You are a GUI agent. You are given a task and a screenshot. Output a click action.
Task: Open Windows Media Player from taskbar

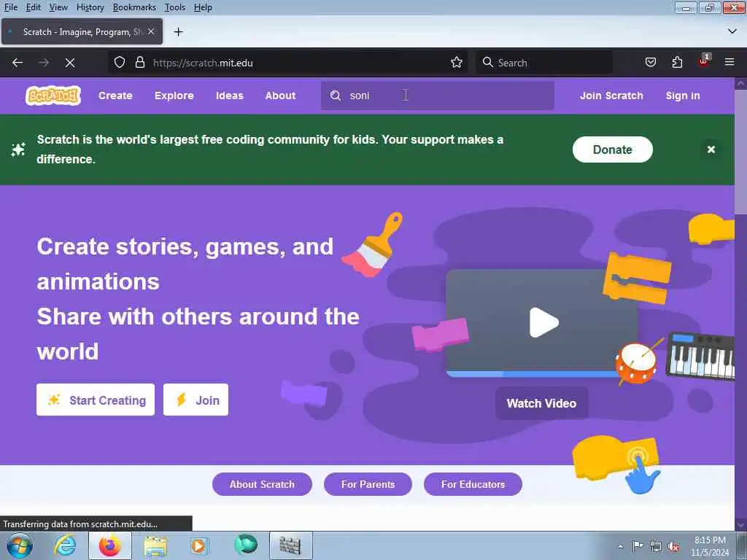[198, 546]
